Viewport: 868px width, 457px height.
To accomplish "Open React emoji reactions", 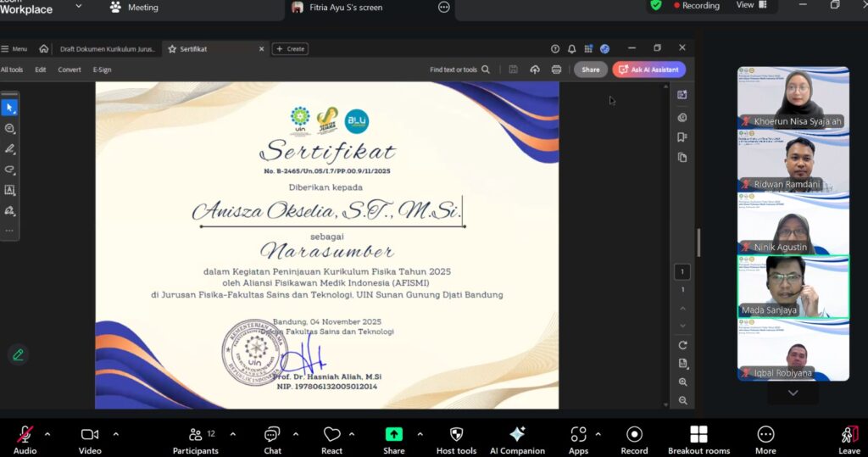I will (331, 437).
